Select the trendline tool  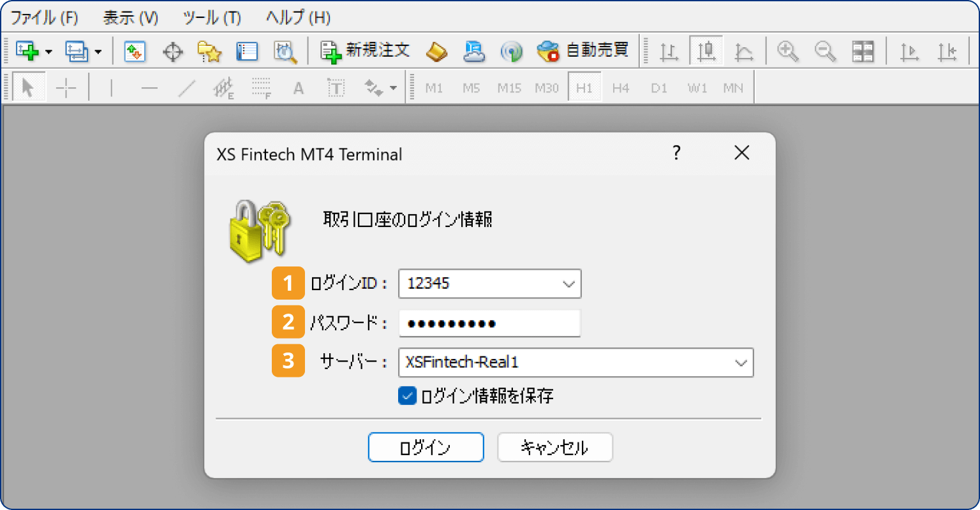tap(186, 88)
